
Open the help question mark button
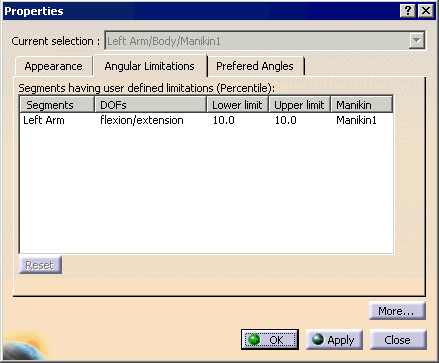point(407,11)
